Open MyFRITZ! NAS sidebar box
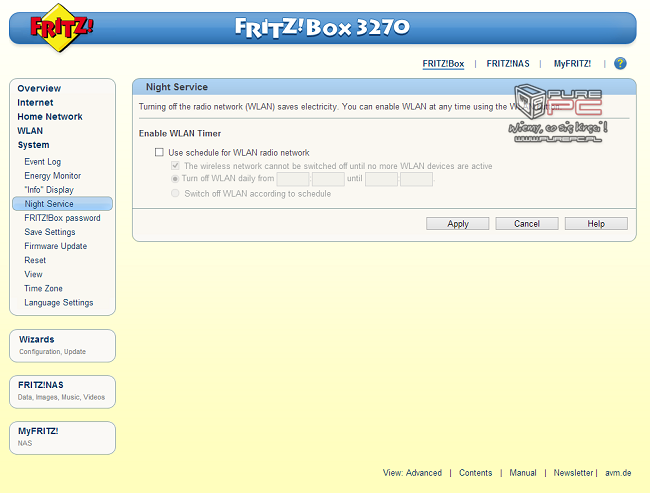Viewport: 650px width, 493px height. pos(62,438)
